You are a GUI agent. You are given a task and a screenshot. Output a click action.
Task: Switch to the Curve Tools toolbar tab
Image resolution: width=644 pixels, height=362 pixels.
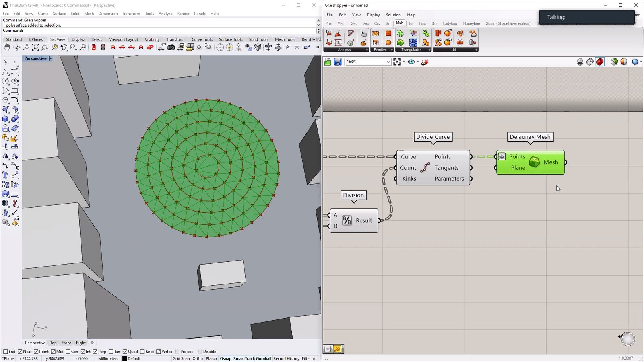pos(202,39)
